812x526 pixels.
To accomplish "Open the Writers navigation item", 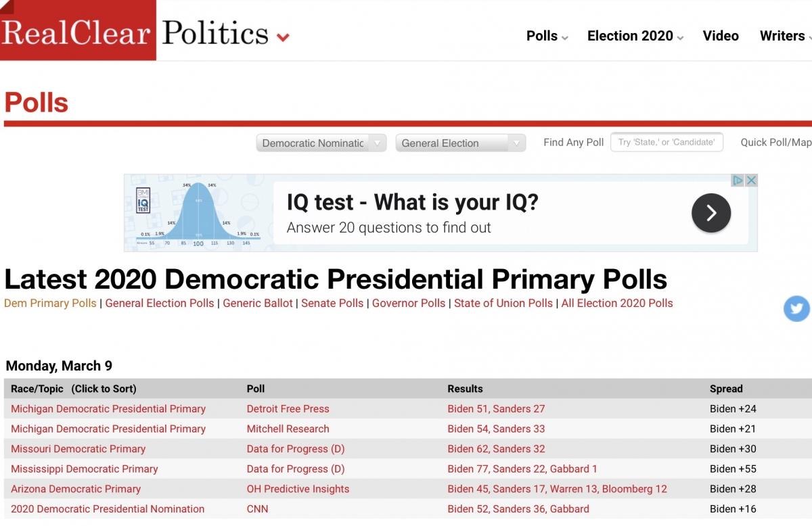I will (785, 36).
